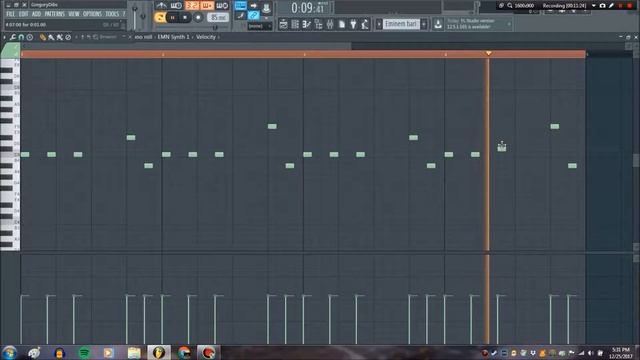The width and height of the screenshot is (640, 360).
Task: Toggle the metronome icon
Action: point(161,5)
